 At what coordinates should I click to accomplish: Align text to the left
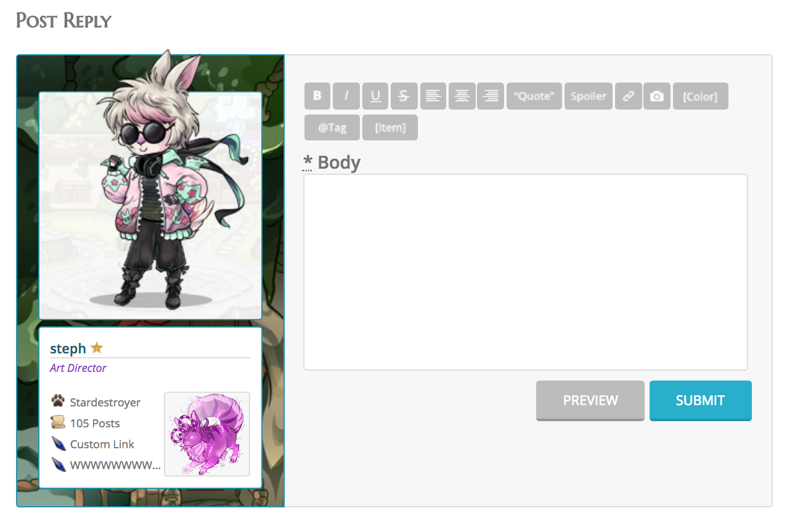tap(433, 96)
